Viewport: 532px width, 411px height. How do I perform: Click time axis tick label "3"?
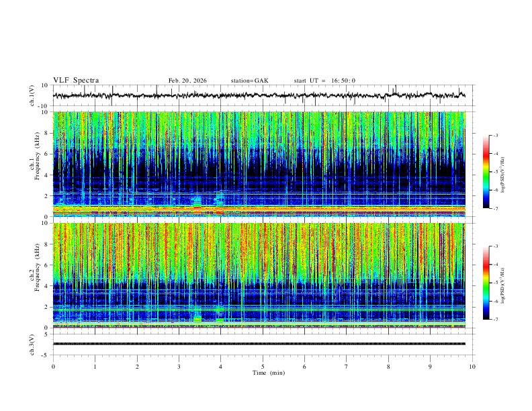(x=179, y=367)
